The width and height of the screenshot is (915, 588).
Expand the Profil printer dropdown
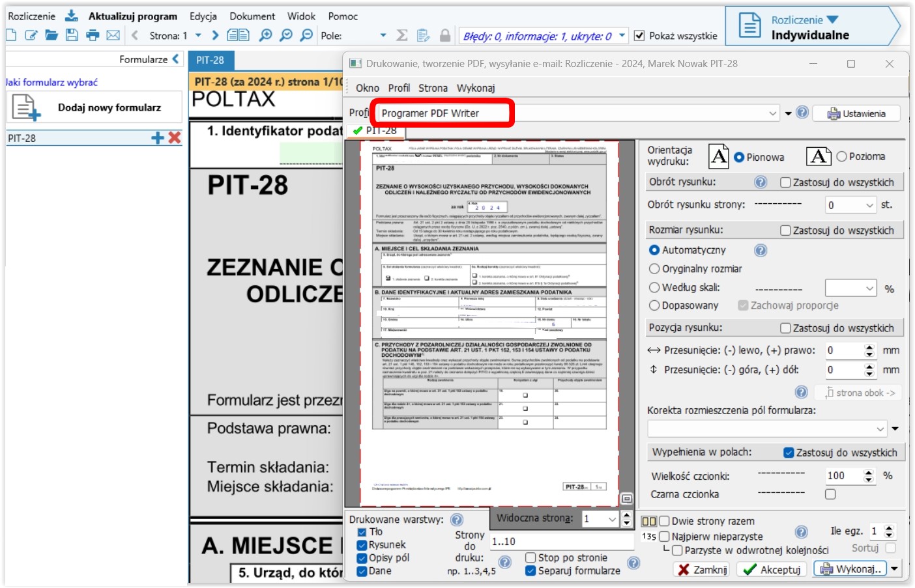tap(773, 113)
